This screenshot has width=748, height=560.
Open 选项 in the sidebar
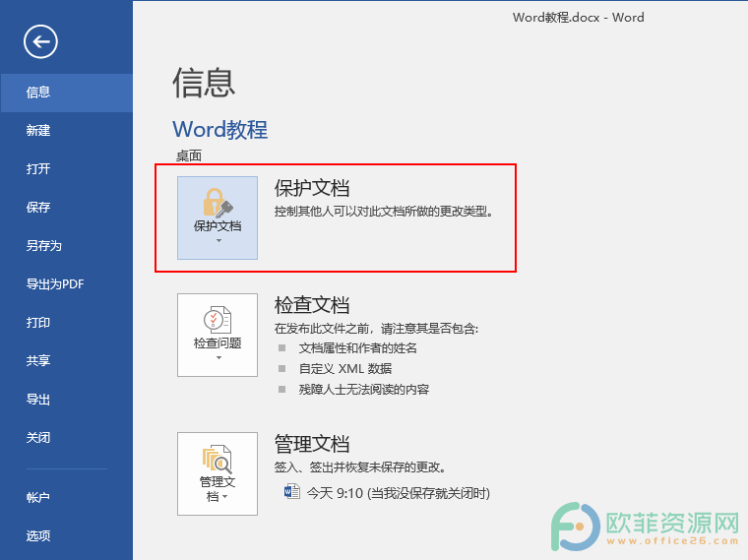click(66, 536)
